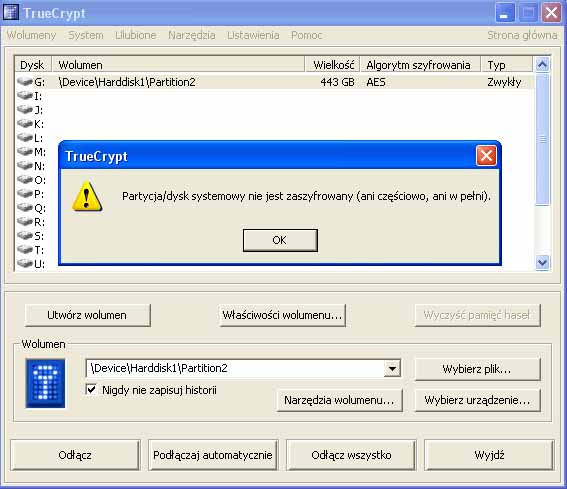
Task: Open the Wolumeny menu
Action: [31, 35]
